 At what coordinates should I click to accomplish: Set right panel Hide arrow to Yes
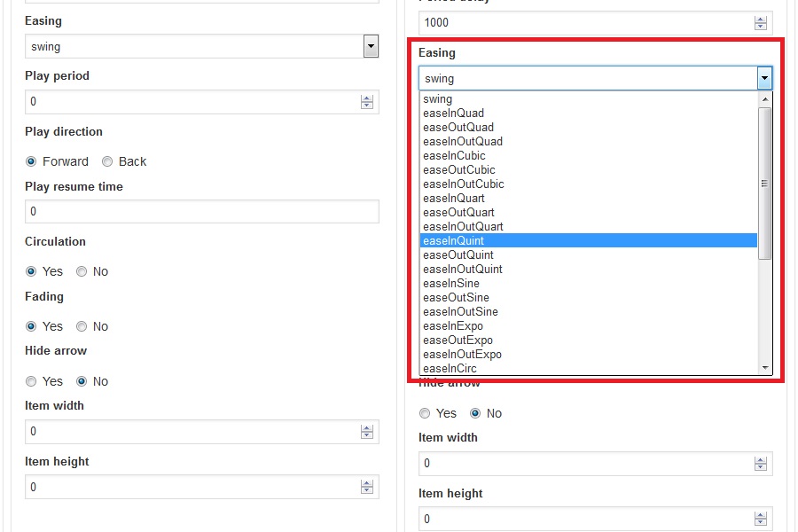tap(425, 413)
